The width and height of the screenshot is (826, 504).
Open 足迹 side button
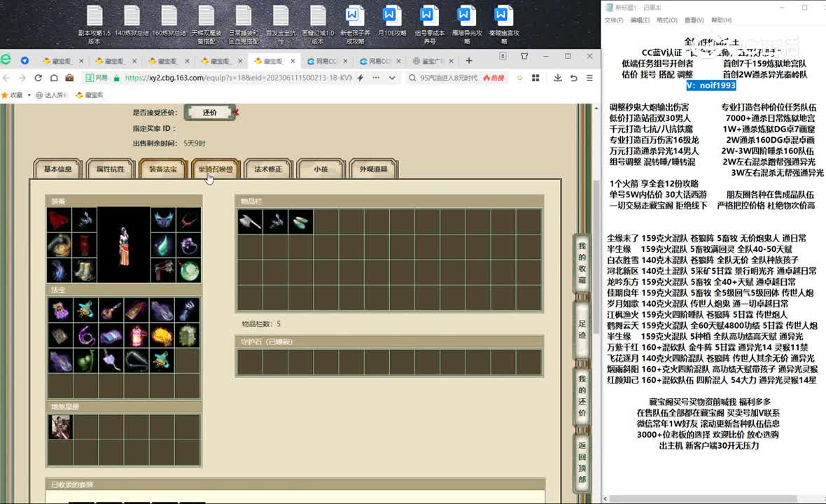pos(582,329)
